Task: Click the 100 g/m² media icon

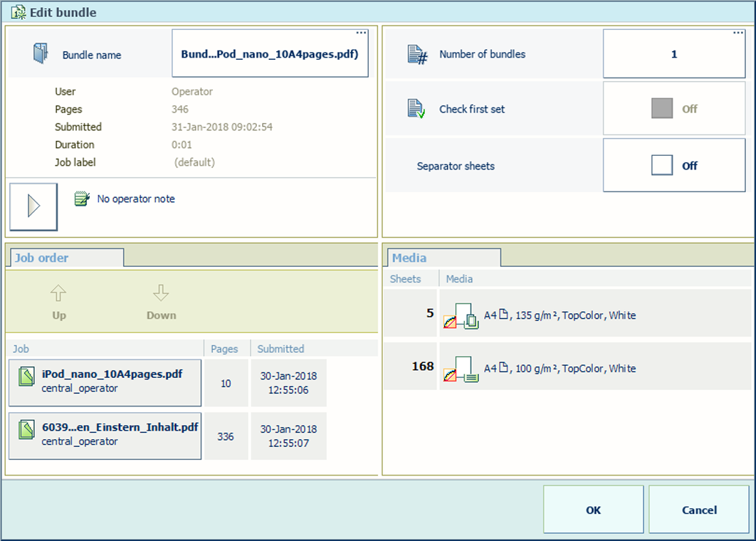Action: (461, 369)
